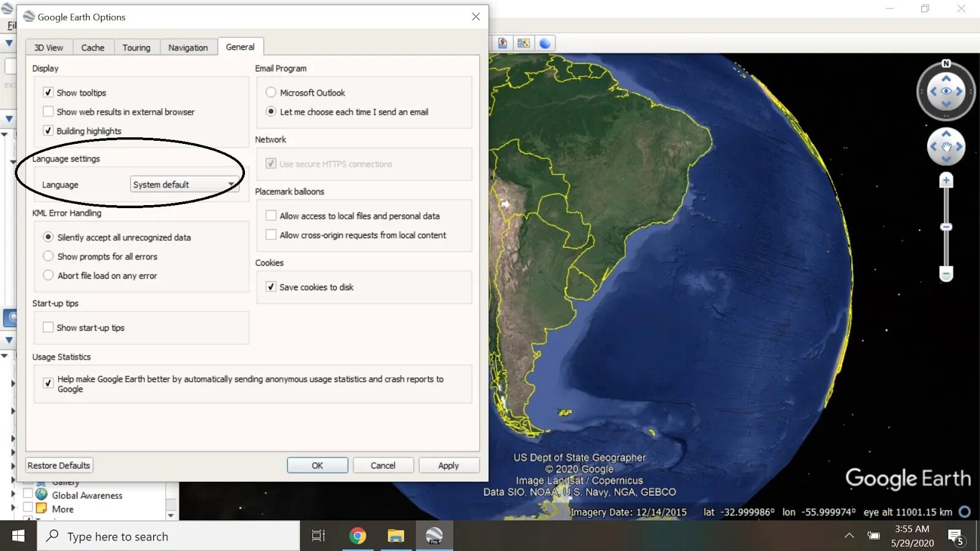Click the Restore Defaults button
This screenshot has height=551, width=980.
click(59, 465)
